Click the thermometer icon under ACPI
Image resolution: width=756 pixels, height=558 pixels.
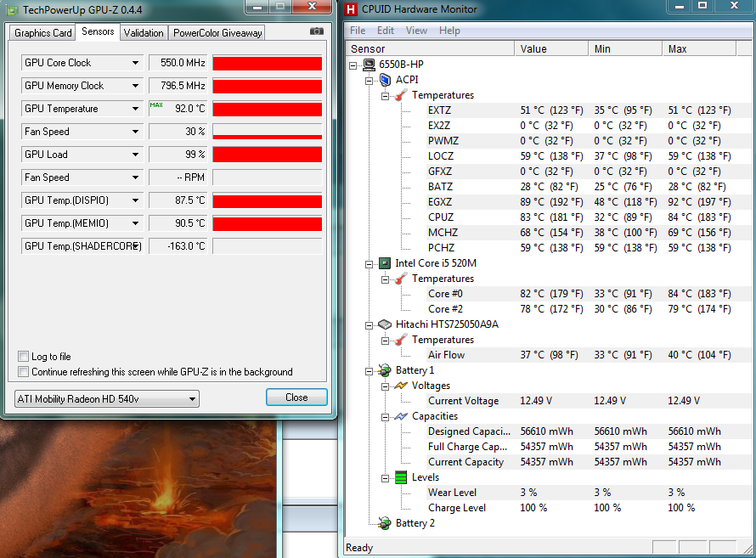click(401, 95)
